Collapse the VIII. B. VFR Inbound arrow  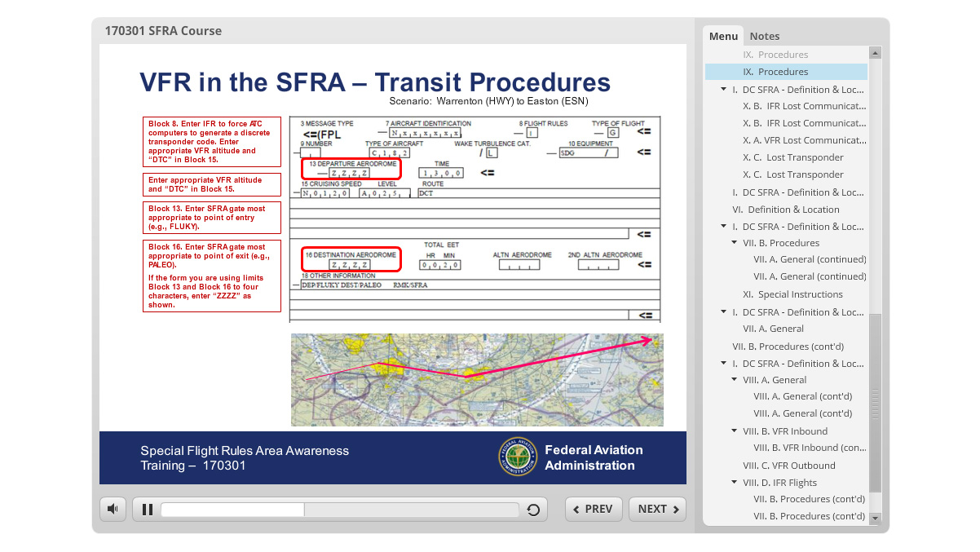click(x=735, y=431)
